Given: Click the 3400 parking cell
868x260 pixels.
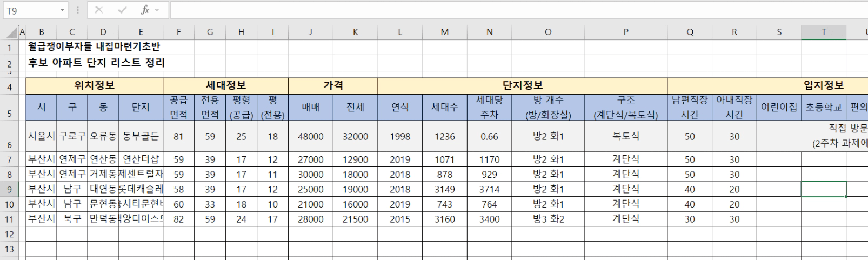Looking at the screenshot, I should (490, 219).
